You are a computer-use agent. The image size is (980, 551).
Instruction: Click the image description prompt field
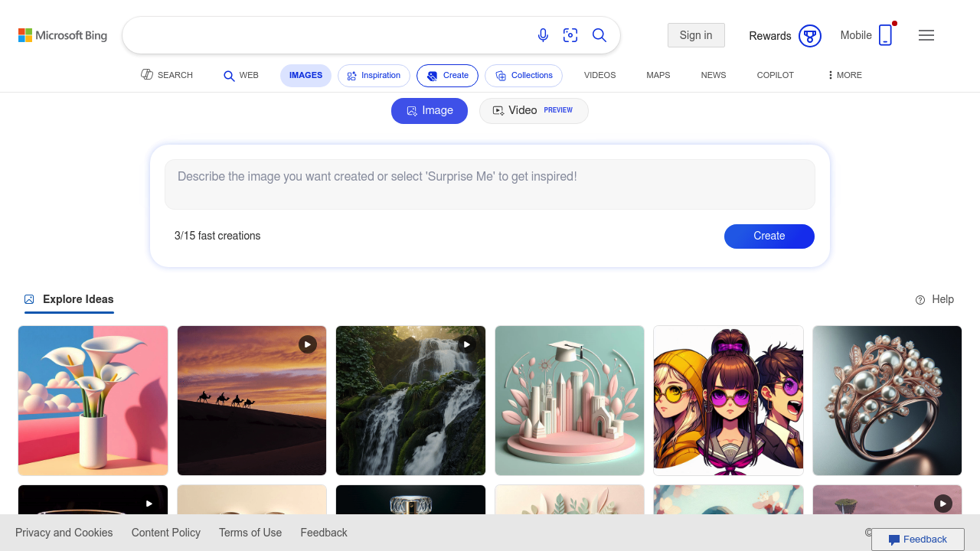pyautogui.click(x=490, y=184)
